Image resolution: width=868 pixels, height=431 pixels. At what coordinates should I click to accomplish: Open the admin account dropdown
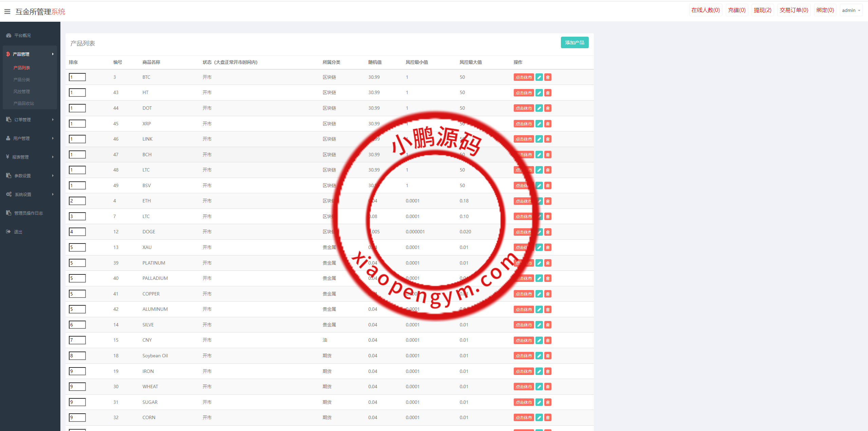(x=851, y=10)
